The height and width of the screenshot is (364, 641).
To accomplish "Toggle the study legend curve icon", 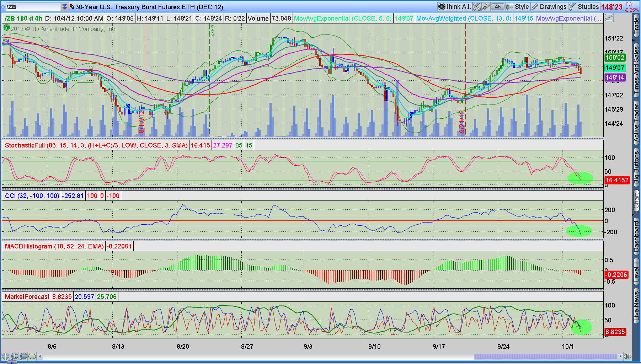I will 609,18.
